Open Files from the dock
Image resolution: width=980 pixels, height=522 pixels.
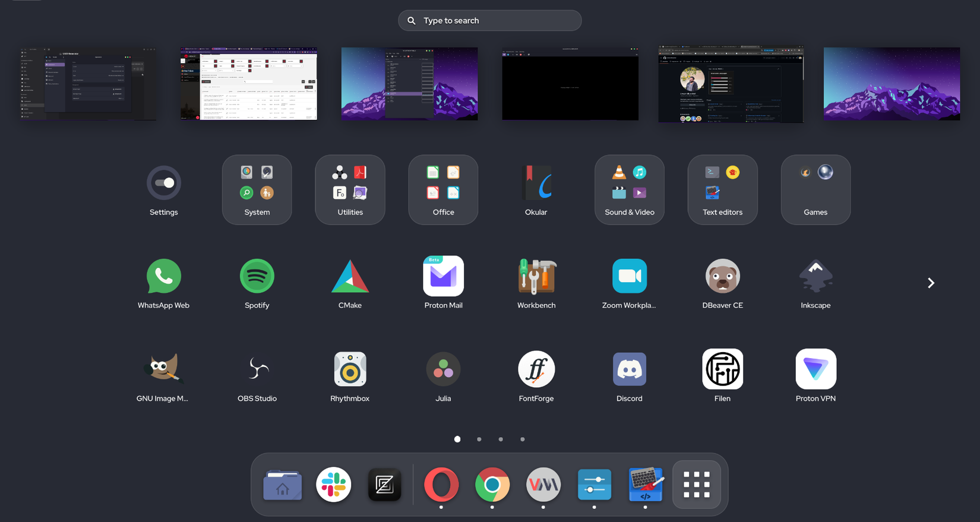tap(283, 485)
